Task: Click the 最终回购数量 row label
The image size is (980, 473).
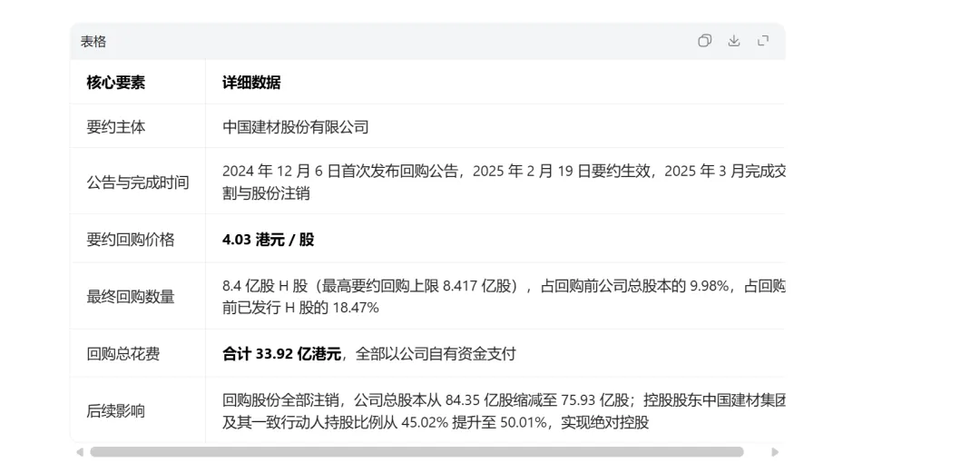Action: click(x=130, y=297)
